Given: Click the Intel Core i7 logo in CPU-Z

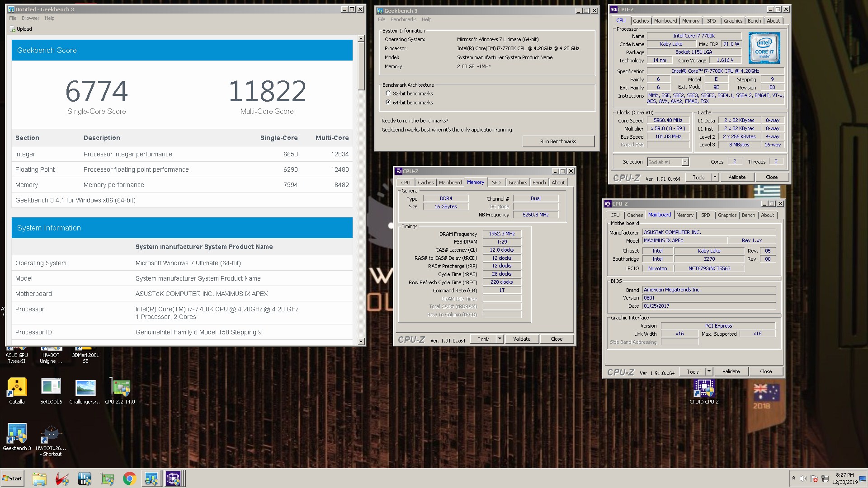Looking at the screenshot, I should [764, 48].
